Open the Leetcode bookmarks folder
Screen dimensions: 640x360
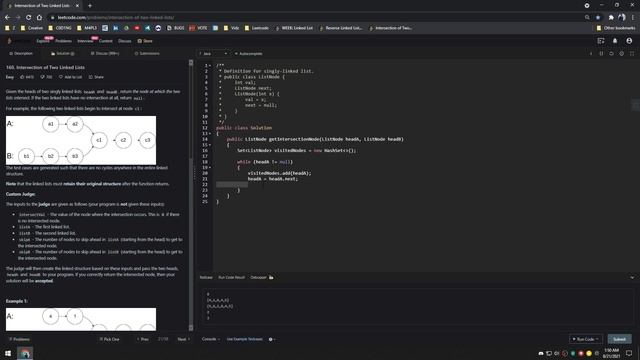[256, 28]
